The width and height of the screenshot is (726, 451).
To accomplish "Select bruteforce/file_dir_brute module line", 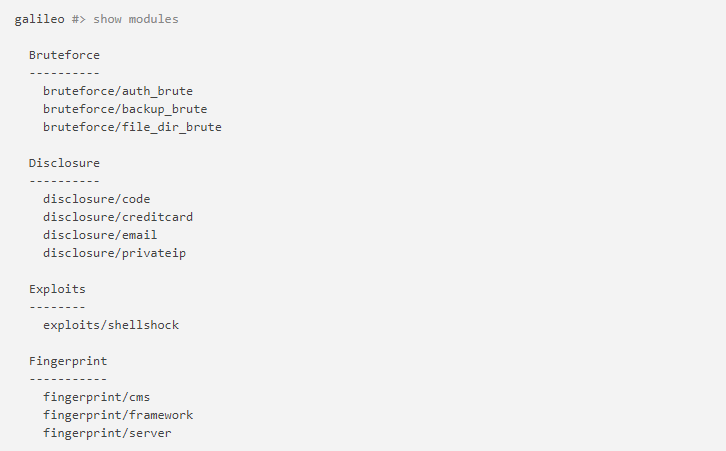I will pyautogui.click(x=132, y=127).
